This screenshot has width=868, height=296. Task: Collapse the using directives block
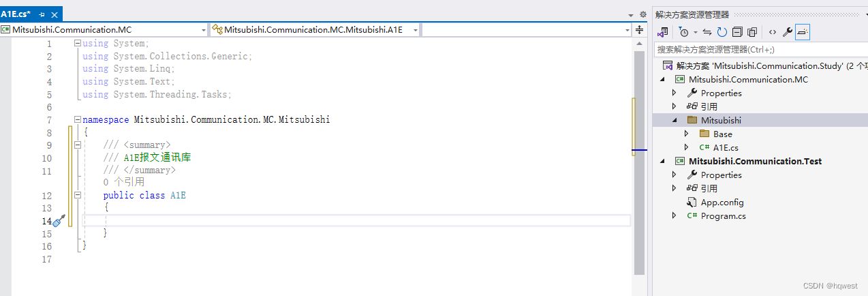click(x=76, y=44)
